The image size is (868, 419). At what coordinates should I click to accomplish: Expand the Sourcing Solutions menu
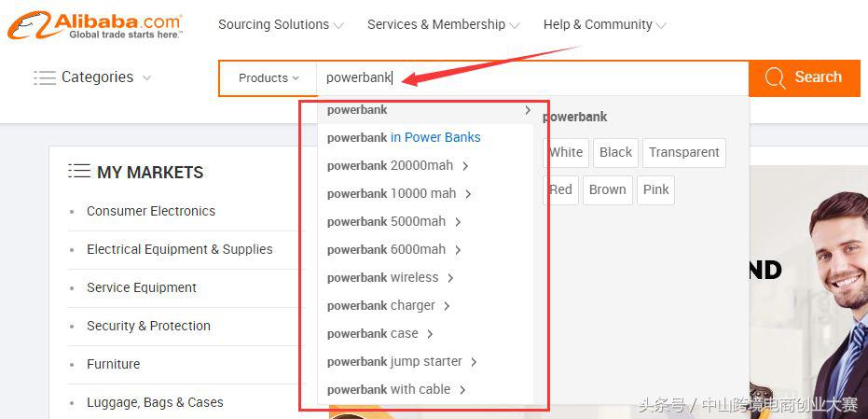281,25
